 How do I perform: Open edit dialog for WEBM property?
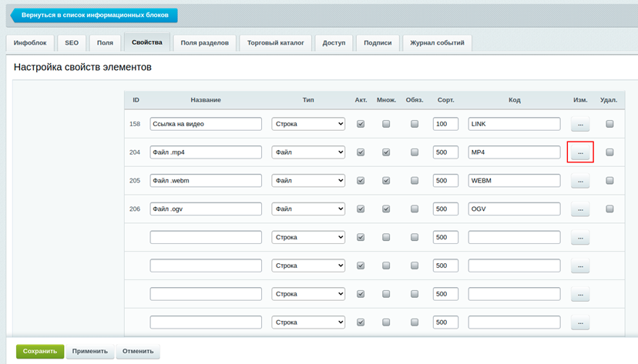coord(579,181)
